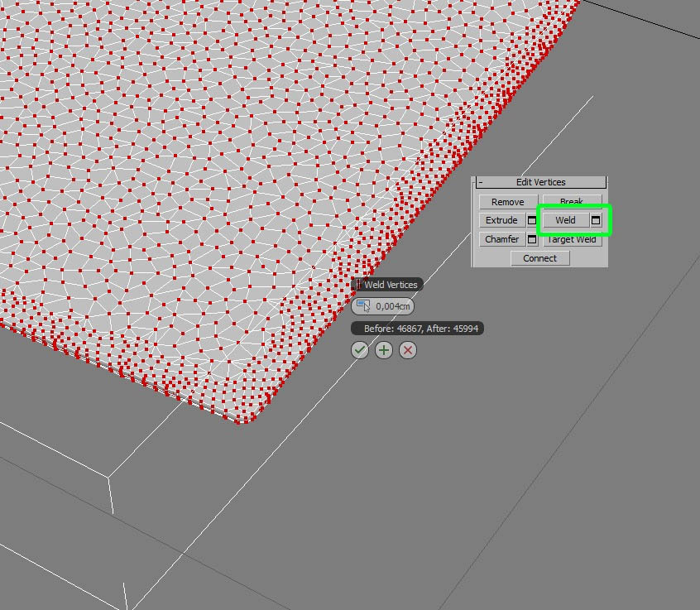Confirm the weld with the green checkmark

[x=360, y=350]
